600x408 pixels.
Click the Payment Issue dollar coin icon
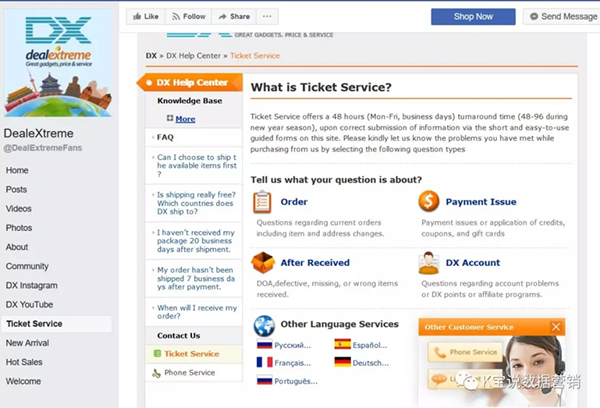(429, 201)
